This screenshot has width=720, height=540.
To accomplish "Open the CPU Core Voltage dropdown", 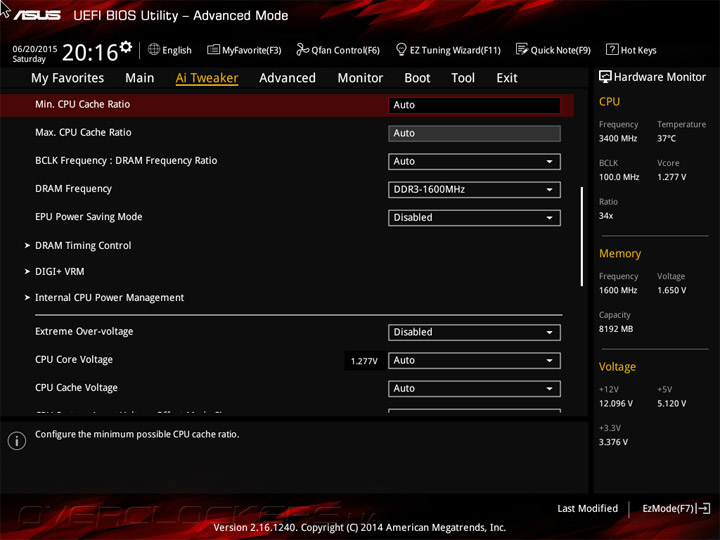I will 474,360.
